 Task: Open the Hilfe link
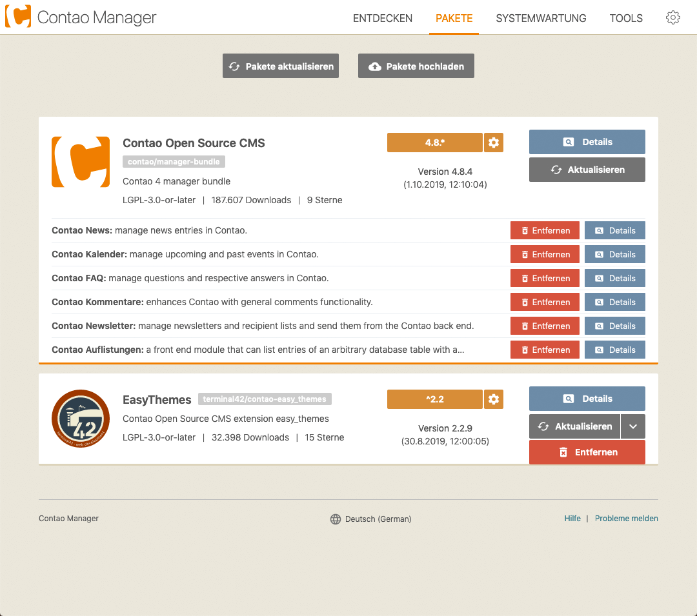572,519
